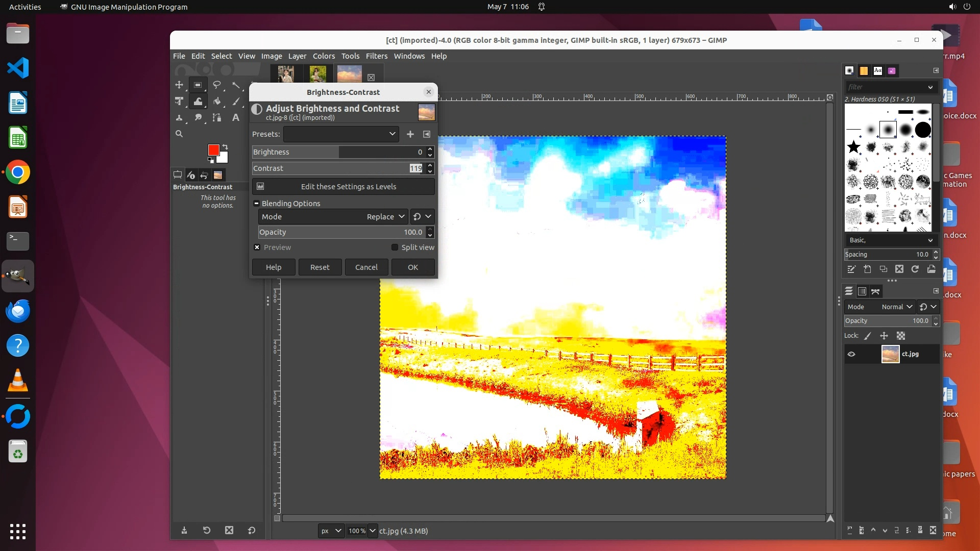Image resolution: width=980 pixels, height=551 pixels.
Task: Open GIMP from the Ubuntu dock
Action: [18, 276]
